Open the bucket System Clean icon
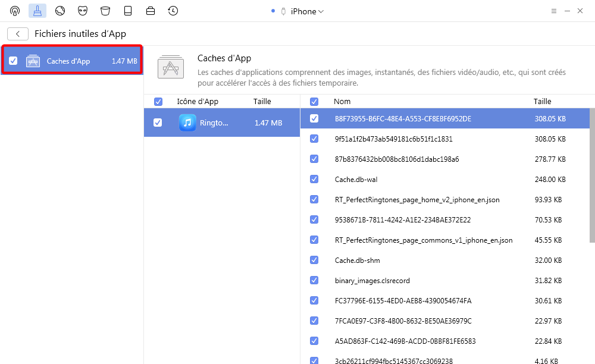The width and height of the screenshot is (595, 364). coord(105,11)
